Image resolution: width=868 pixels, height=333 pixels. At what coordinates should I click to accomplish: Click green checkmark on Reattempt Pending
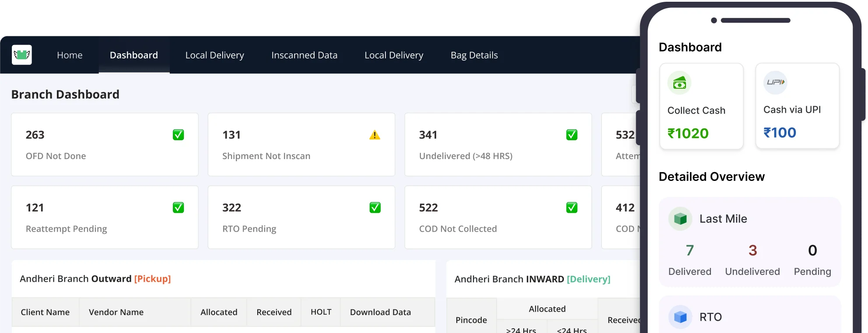[178, 208]
